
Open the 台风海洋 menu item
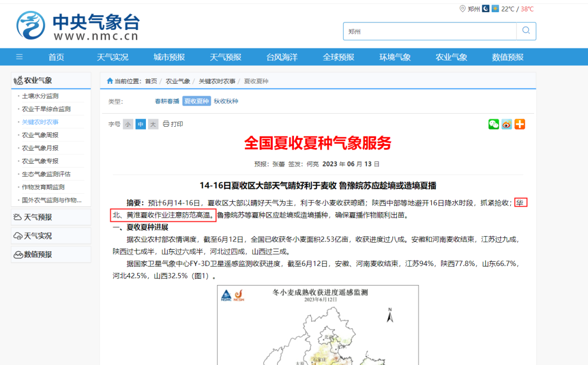click(281, 57)
